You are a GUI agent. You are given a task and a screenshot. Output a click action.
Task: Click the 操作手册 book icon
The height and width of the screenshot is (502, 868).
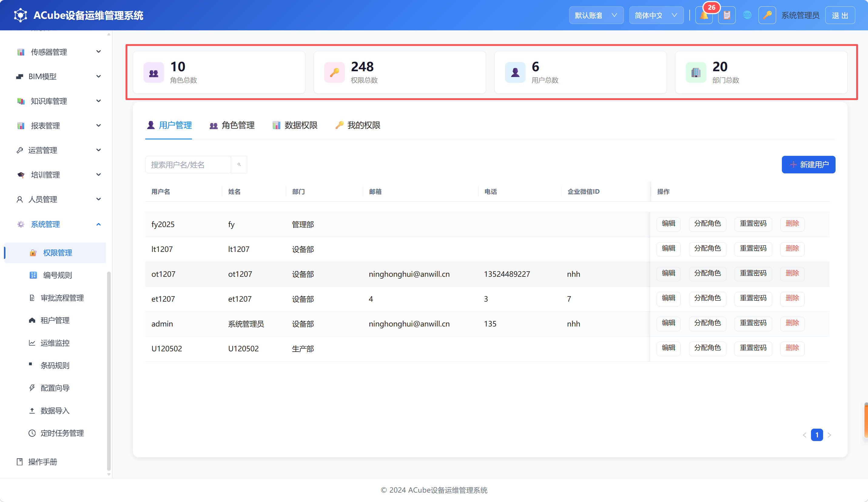click(20, 462)
